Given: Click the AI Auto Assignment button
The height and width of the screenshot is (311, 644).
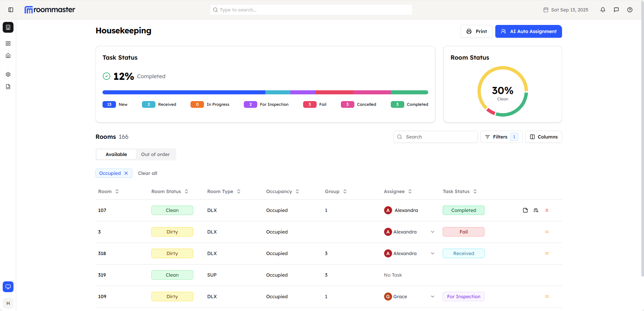Looking at the screenshot, I should (528, 31).
